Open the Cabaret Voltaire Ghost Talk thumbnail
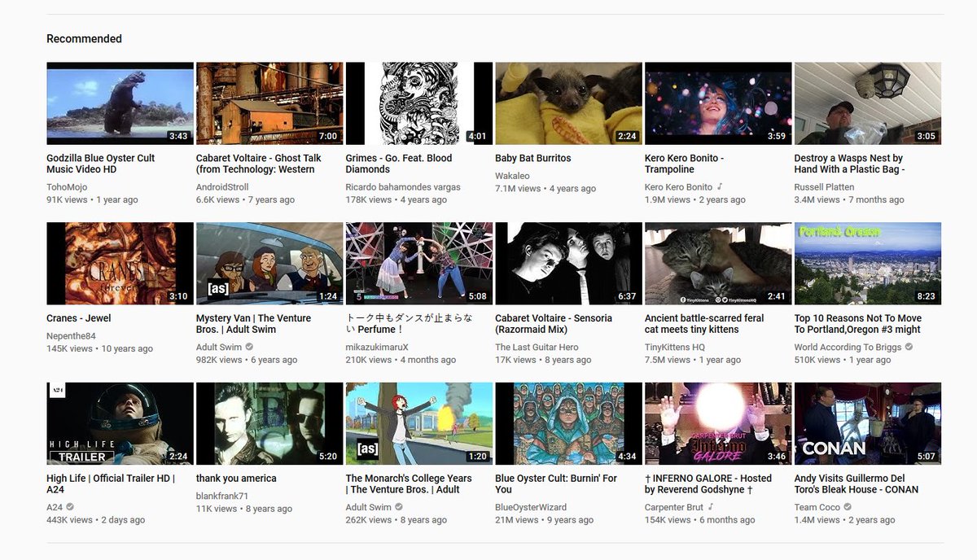The image size is (977, 560). click(x=269, y=103)
